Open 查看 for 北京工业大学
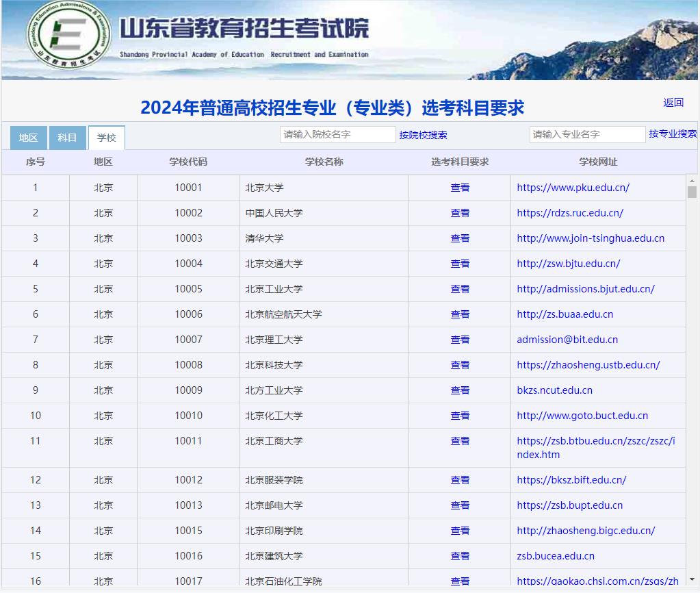700x593 pixels. tap(460, 289)
